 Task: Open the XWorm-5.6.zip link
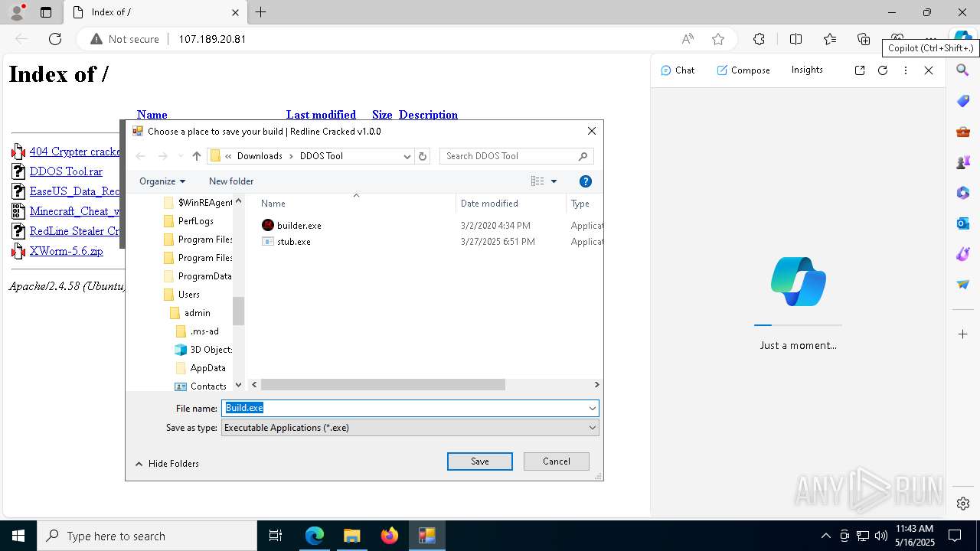(66, 251)
